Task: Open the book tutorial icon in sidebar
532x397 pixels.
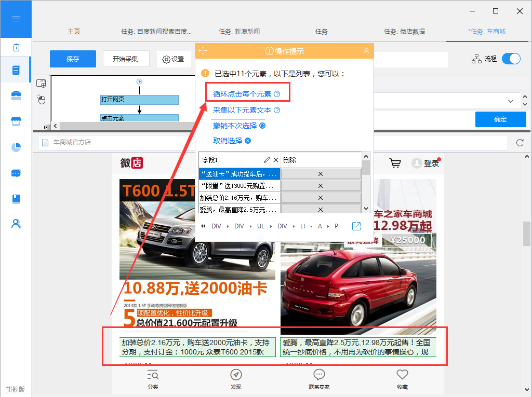Action: click(x=16, y=199)
